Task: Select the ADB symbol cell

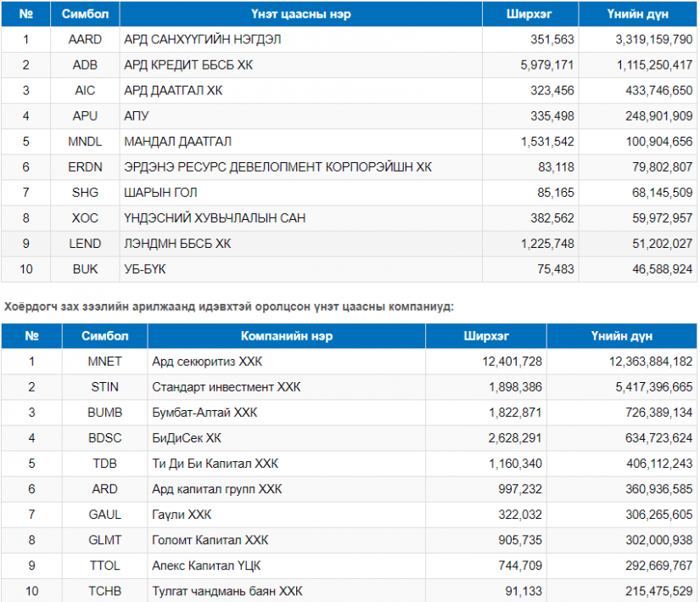Action: pos(85,65)
